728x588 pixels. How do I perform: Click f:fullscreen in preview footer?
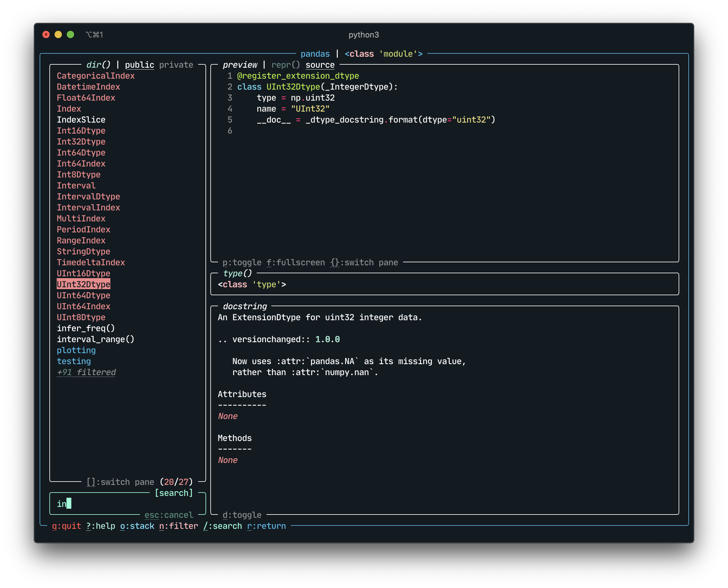click(295, 263)
